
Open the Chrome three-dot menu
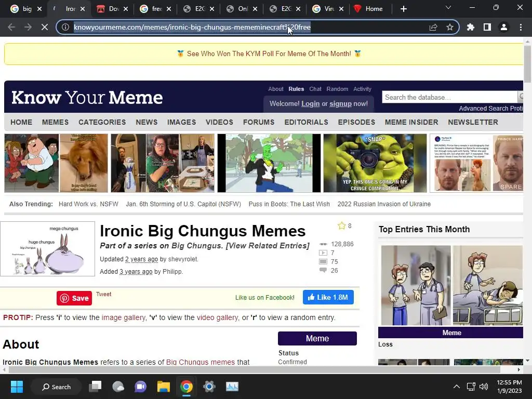521,27
